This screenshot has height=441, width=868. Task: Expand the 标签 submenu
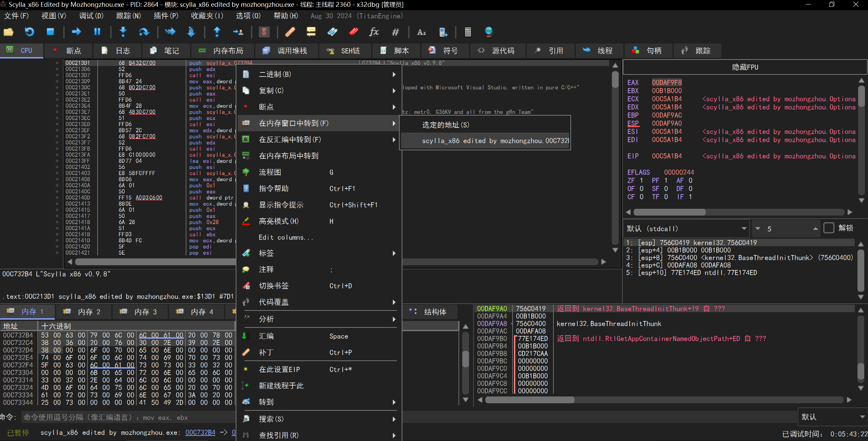pos(319,253)
